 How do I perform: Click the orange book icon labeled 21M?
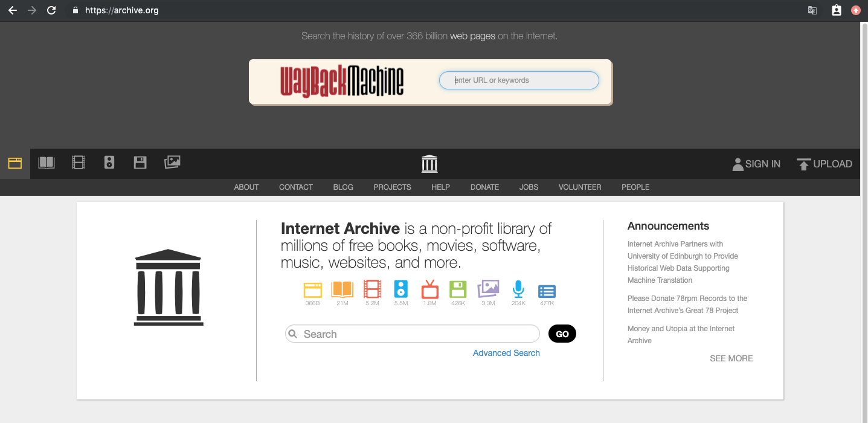(x=342, y=289)
